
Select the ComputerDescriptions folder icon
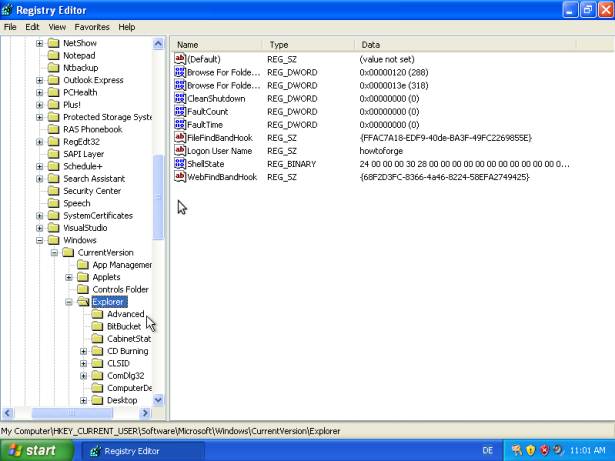pos(97,388)
